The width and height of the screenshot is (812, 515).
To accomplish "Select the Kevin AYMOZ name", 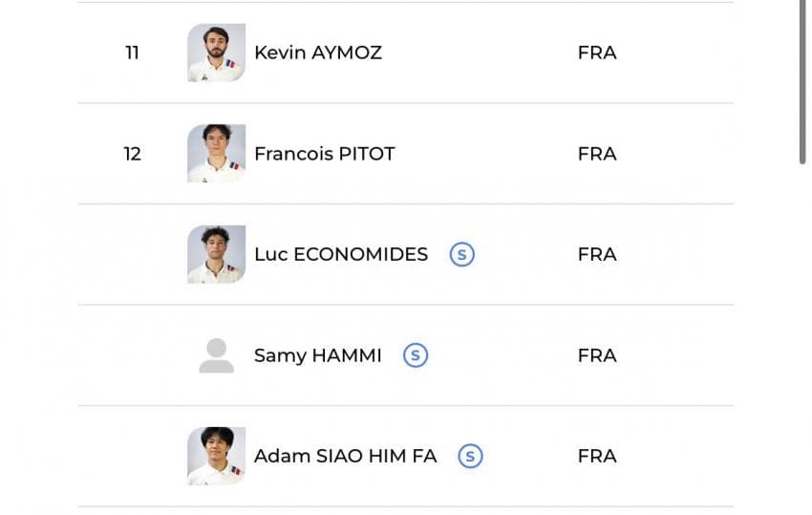I will (x=318, y=53).
